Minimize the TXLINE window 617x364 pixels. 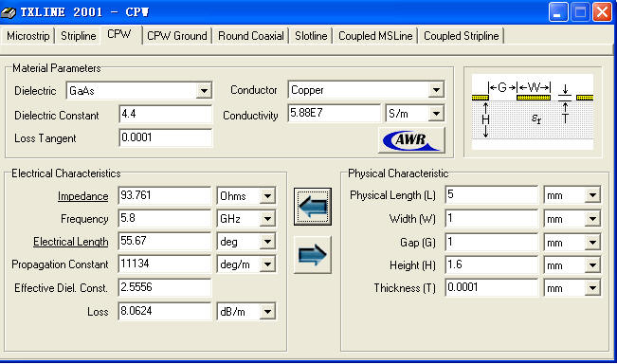[558, 12]
